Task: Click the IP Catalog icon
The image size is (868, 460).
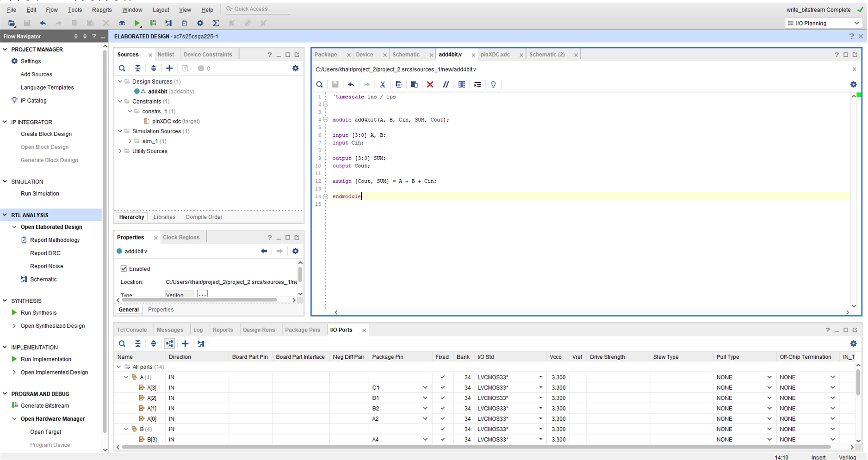Action: [x=14, y=100]
